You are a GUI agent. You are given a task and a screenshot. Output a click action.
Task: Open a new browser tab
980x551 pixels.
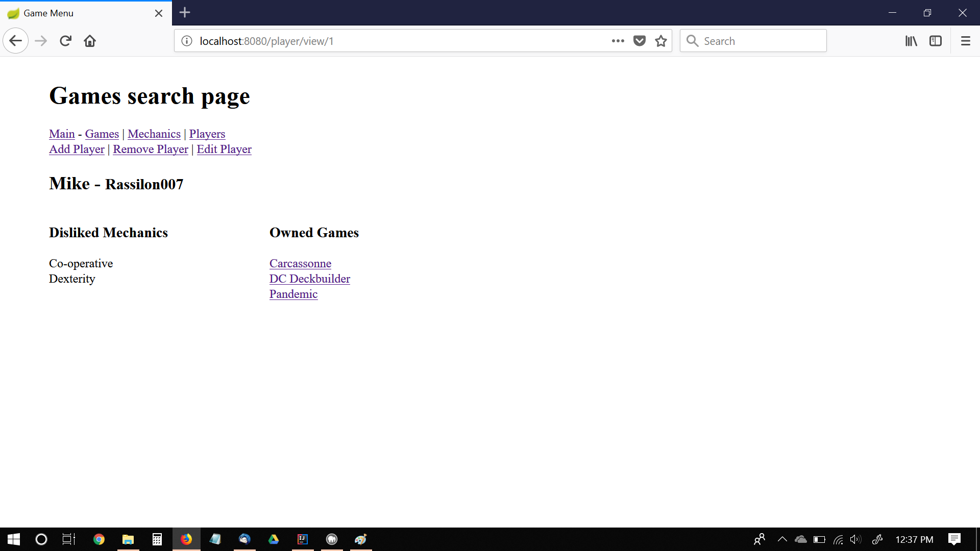pyautogui.click(x=185, y=13)
